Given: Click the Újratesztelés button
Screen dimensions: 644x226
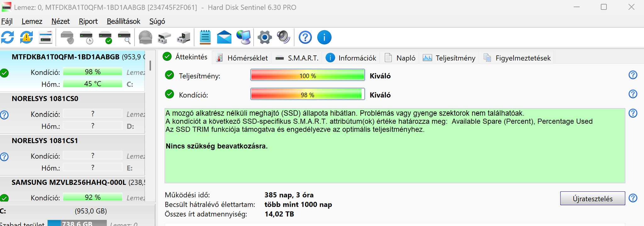Looking at the screenshot, I should [x=592, y=199].
